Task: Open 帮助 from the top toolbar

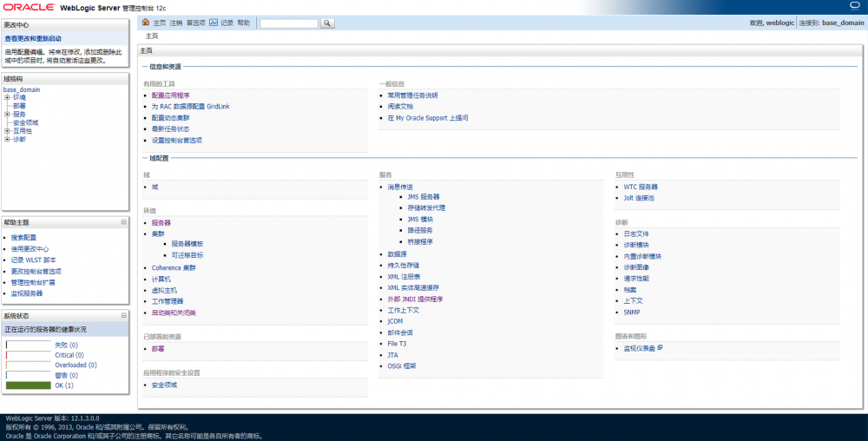Action: tap(244, 23)
